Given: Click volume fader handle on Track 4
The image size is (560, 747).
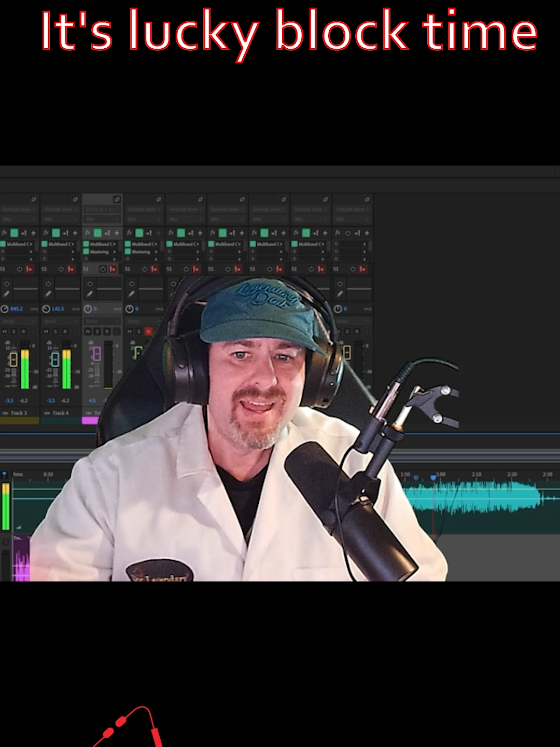Looking at the screenshot, I should [55, 358].
